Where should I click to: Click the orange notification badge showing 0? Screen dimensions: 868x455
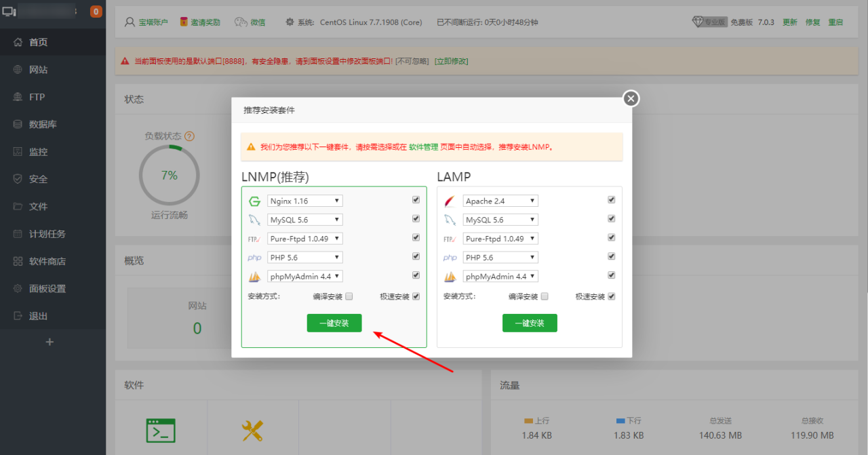96,12
